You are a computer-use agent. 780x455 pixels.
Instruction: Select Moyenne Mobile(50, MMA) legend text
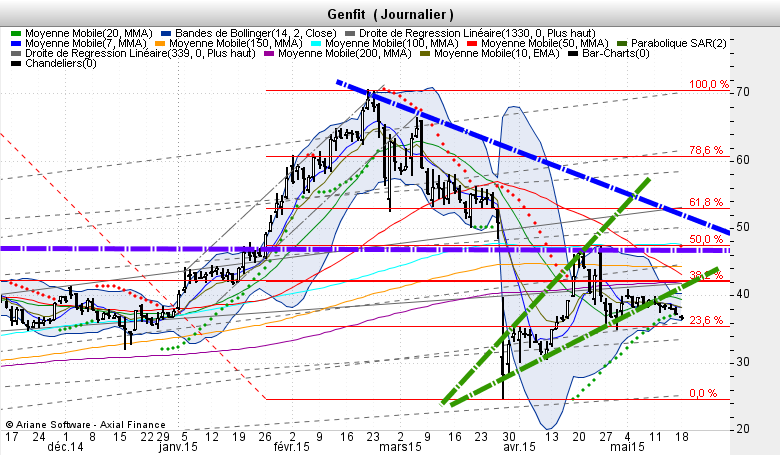tap(545, 43)
